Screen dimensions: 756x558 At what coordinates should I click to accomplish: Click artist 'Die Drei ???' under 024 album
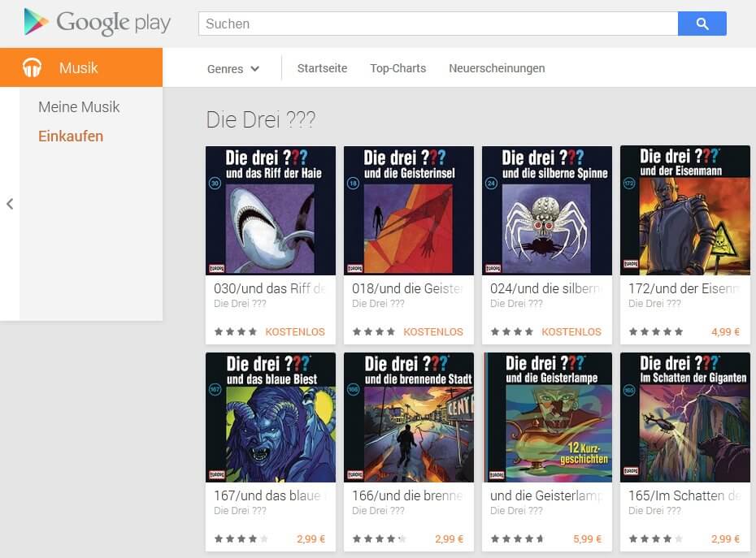pos(516,304)
